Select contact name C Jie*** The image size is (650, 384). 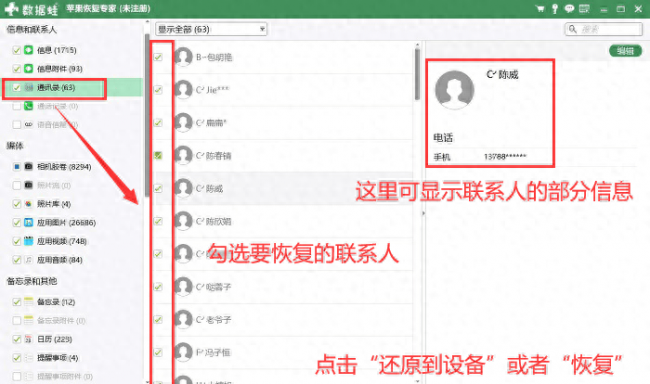click(212, 90)
